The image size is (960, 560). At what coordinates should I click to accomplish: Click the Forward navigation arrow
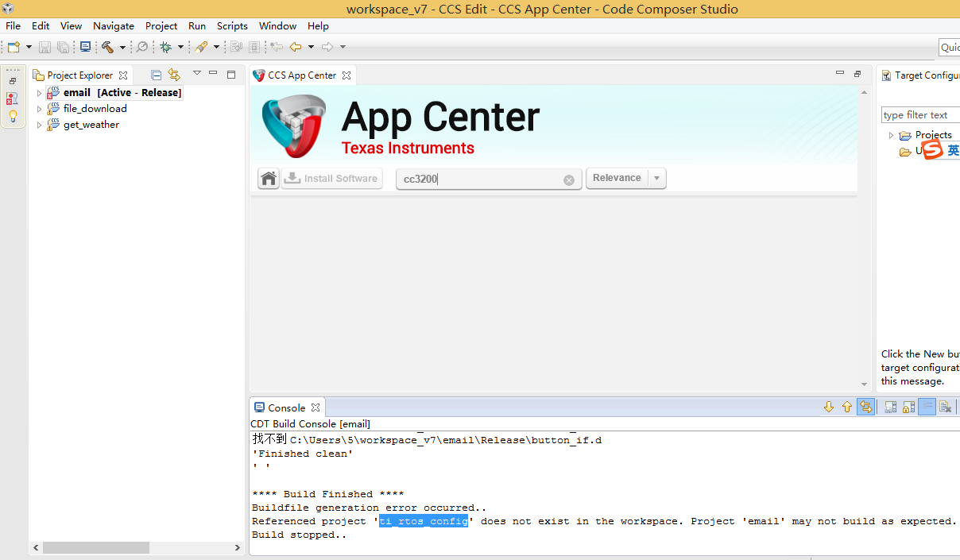tap(327, 48)
